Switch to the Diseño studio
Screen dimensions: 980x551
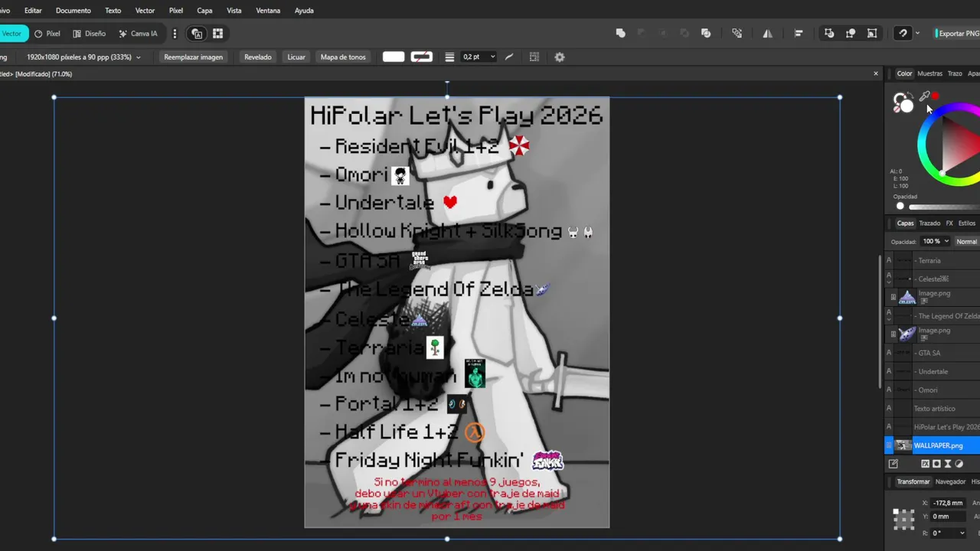pos(90,34)
